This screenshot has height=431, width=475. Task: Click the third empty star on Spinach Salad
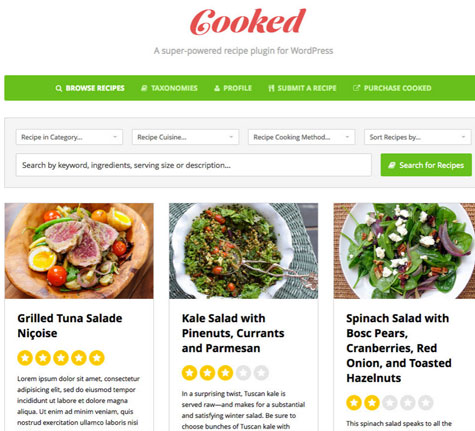click(x=390, y=403)
